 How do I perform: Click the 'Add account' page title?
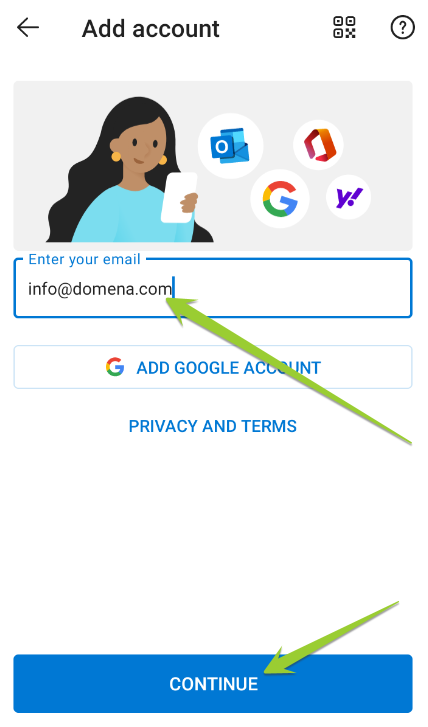point(151,29)
